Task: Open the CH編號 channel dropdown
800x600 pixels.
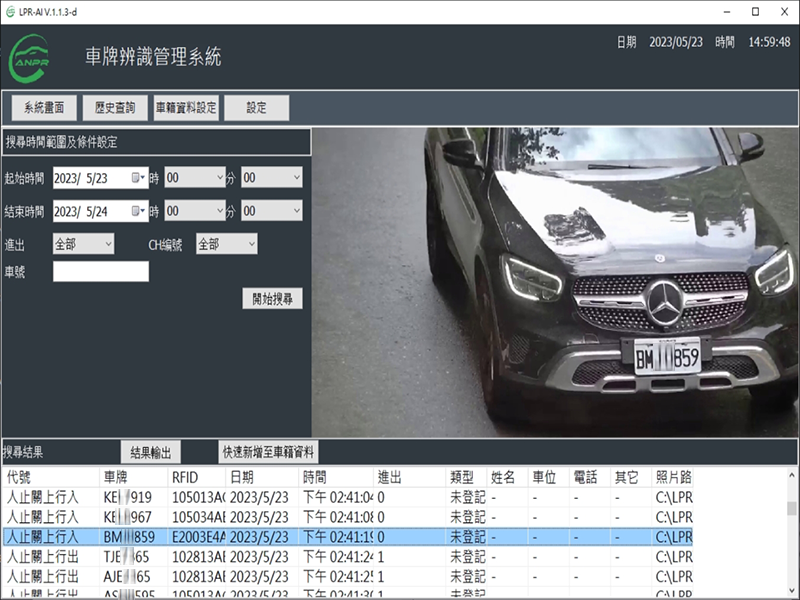Action: pos(226,243)
